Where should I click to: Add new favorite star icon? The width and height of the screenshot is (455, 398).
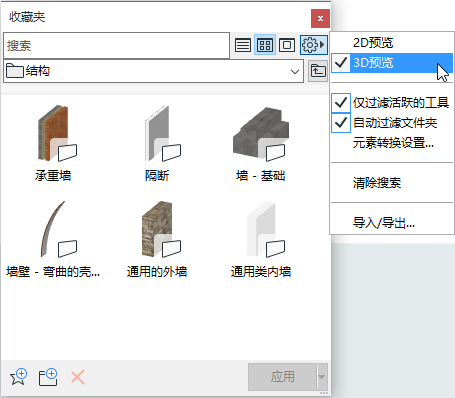(19, 377)
